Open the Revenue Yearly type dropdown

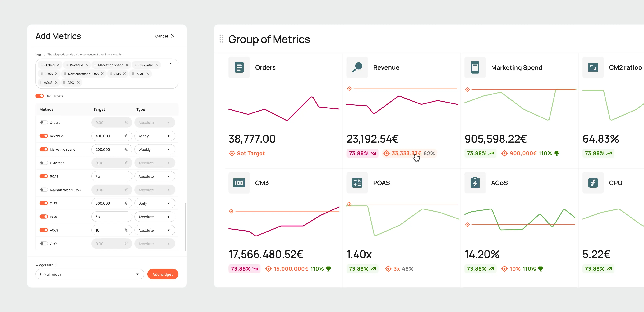[154, 136]
